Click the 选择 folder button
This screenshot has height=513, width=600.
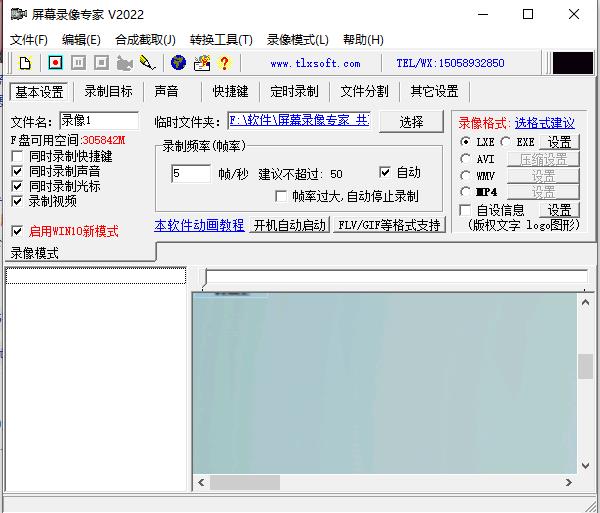411,122
